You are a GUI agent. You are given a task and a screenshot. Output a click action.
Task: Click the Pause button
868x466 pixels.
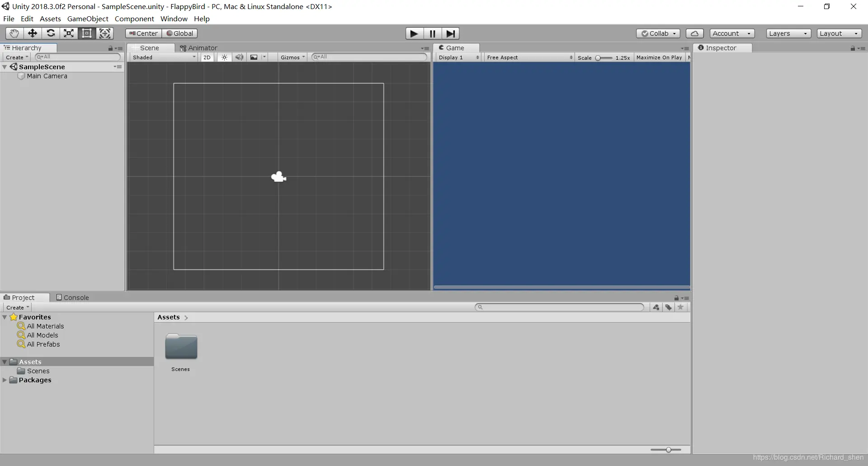coord(433,33)
